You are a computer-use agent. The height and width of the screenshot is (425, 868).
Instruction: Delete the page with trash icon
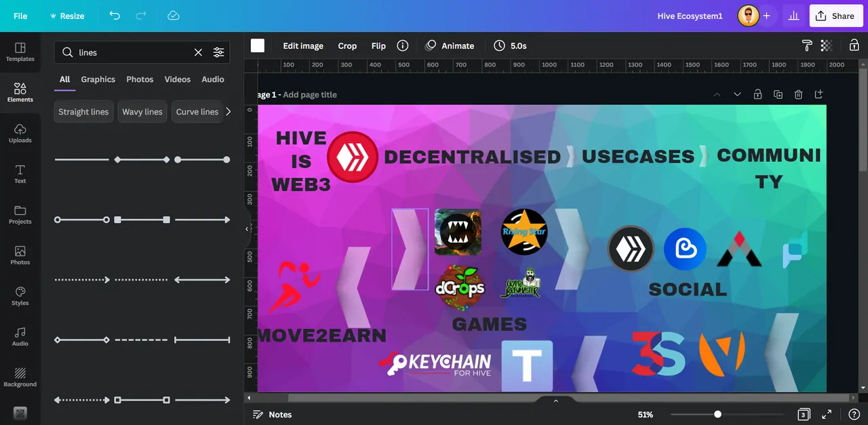[x=798, y=94]
